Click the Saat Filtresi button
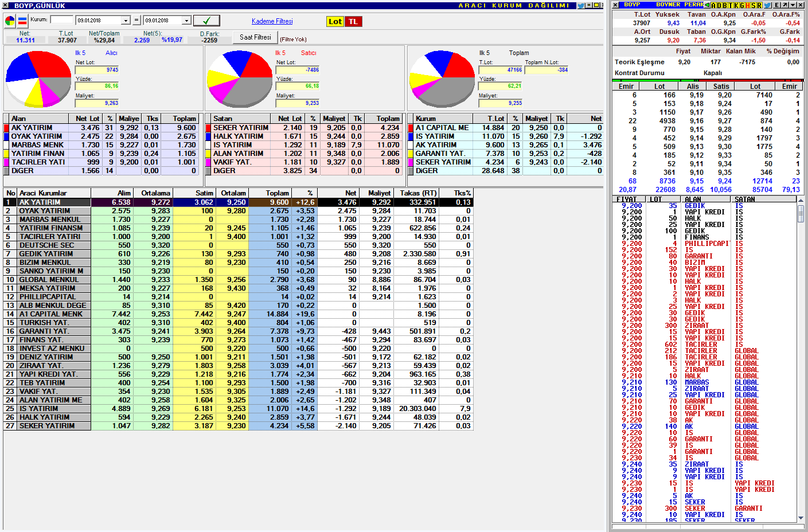This screenshot has height=532, width=808. tap(255, 37)
